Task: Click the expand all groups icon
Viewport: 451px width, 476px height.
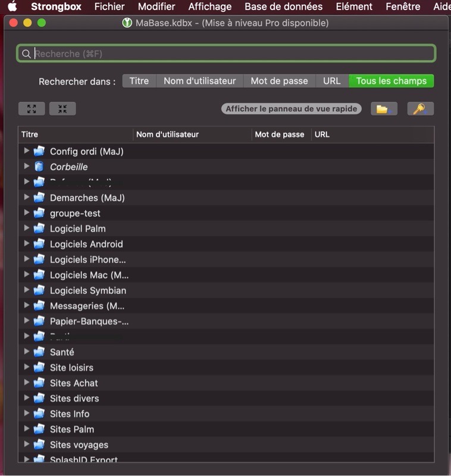Action: coord(32,109)
